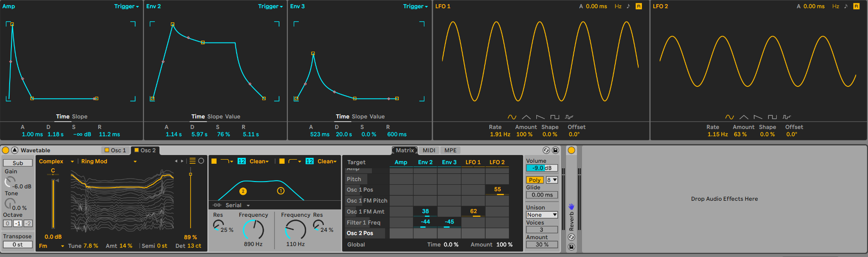The height and width of the screenshot is (257, 868).
Task: Open the Matrix tab
Action: [405, 150]
